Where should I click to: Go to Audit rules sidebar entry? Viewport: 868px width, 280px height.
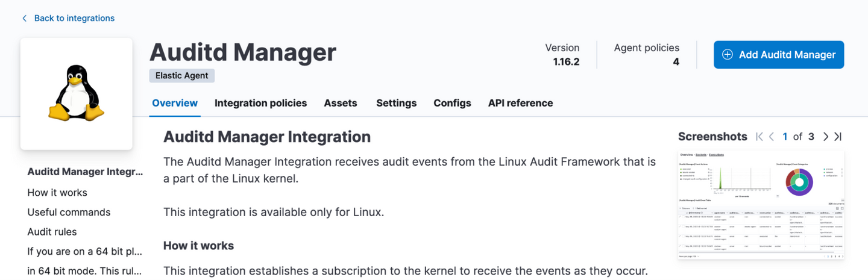pos(52,232)
